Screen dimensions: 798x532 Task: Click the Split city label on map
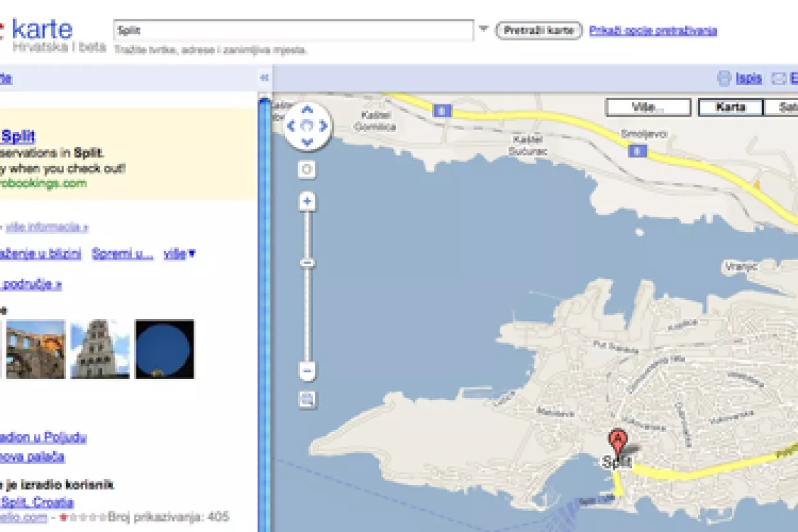617,461
